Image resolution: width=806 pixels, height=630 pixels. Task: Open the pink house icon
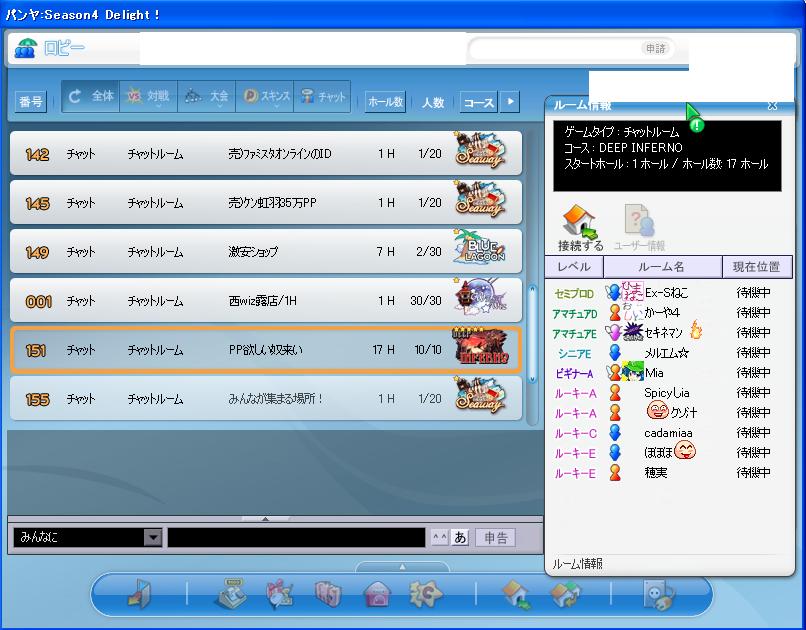(378, 595)
